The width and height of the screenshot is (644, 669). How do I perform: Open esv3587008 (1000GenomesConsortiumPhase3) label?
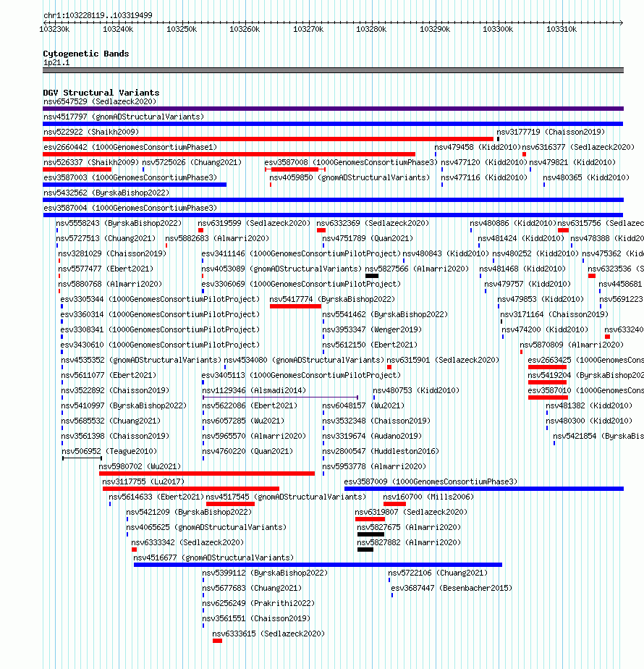click(351, 163)
